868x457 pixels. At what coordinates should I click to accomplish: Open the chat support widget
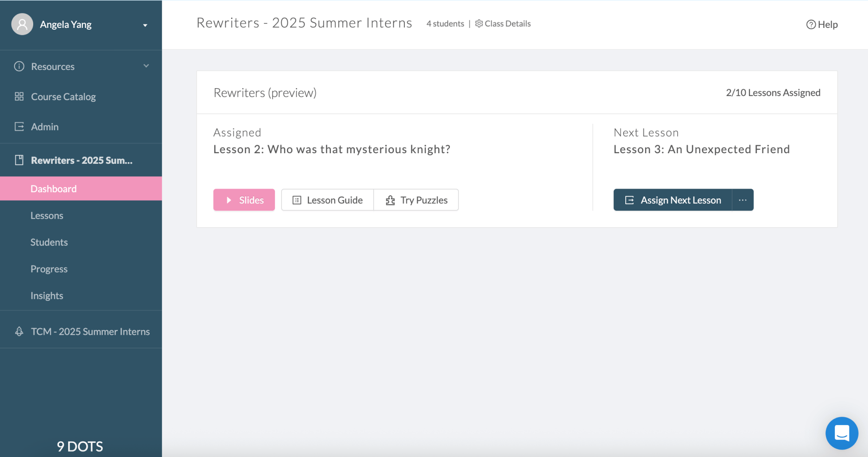click(x=841, y=433)
